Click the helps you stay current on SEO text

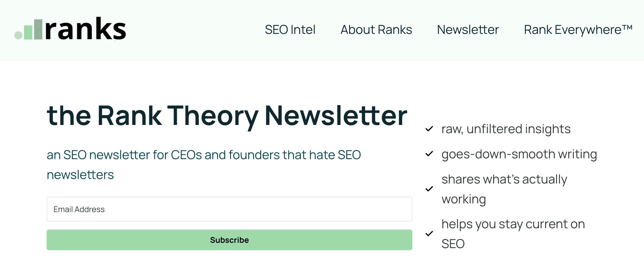point(513,234)
